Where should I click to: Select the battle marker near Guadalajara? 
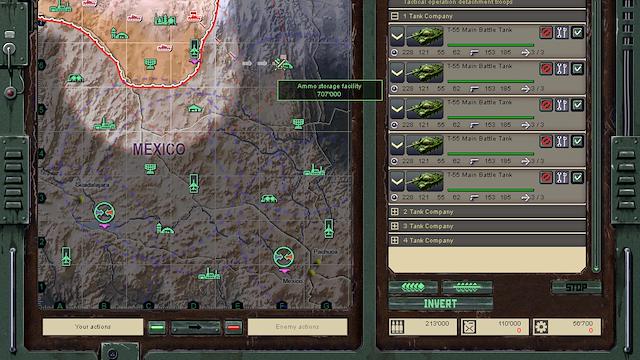(104, 212)
